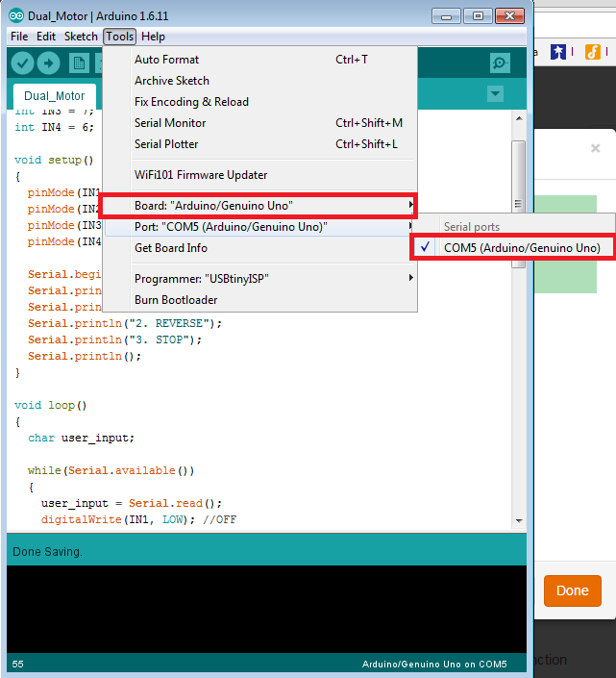The image size is (616, 678).
Task: Click the orange browser bookmark icon
Action: click(593, 52)
